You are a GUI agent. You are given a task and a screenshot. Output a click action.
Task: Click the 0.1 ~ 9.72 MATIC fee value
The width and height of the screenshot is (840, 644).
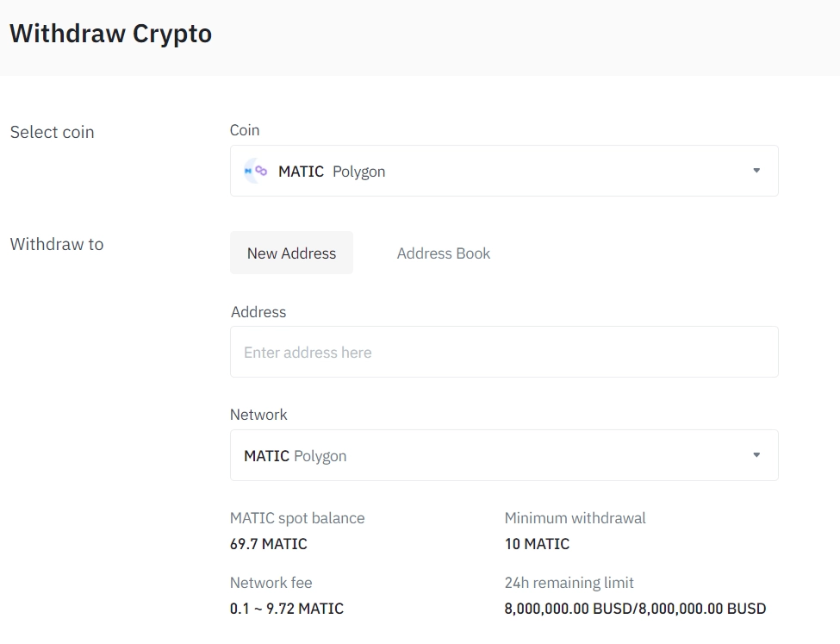pyautogui.click(x=286, y=609)
